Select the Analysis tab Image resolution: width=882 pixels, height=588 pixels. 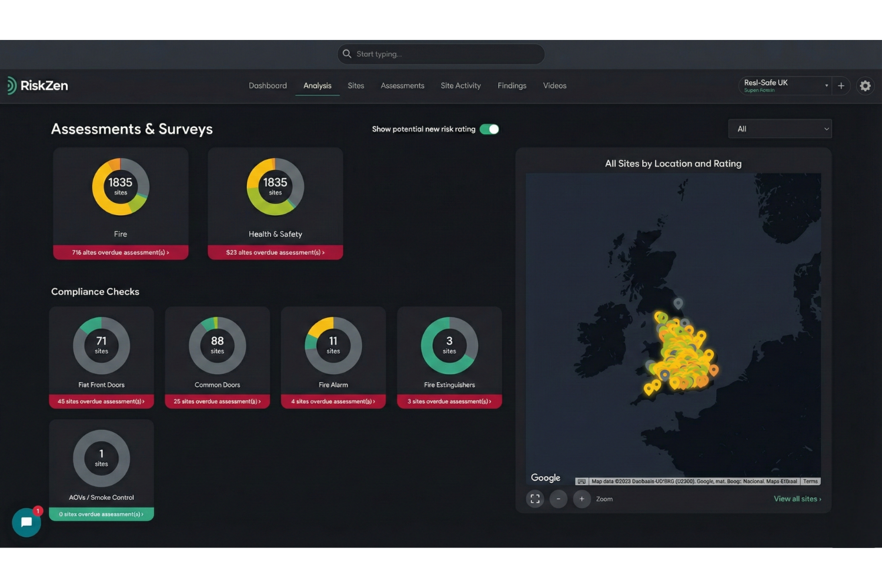(318, 86)
